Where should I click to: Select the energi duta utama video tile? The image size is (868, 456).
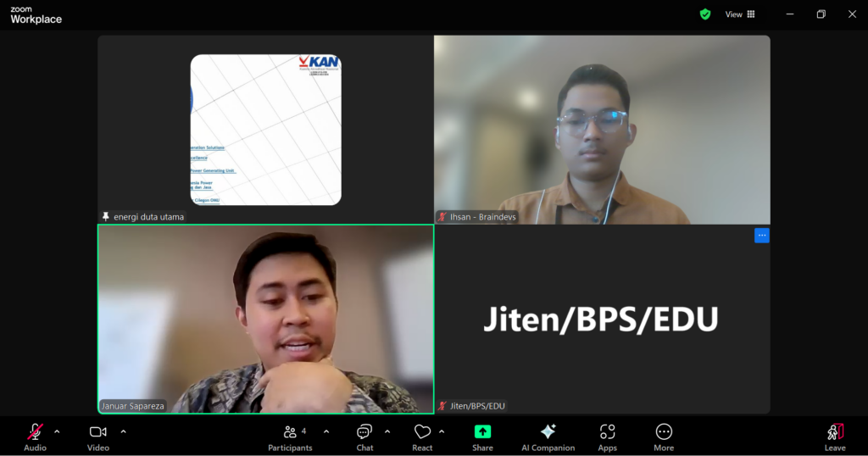(265, 129)
